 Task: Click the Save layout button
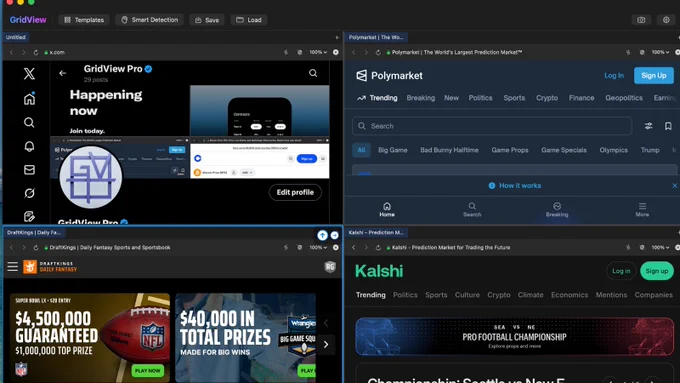pyautogui.click(x=207, y=20)
